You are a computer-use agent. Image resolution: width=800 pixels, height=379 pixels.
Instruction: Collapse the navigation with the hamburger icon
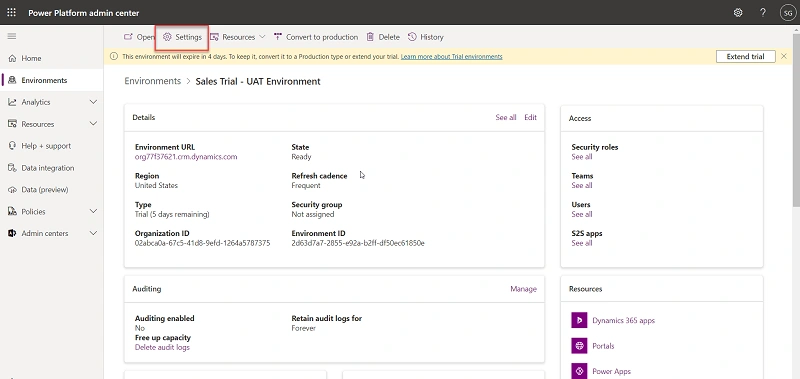[12, 36]
